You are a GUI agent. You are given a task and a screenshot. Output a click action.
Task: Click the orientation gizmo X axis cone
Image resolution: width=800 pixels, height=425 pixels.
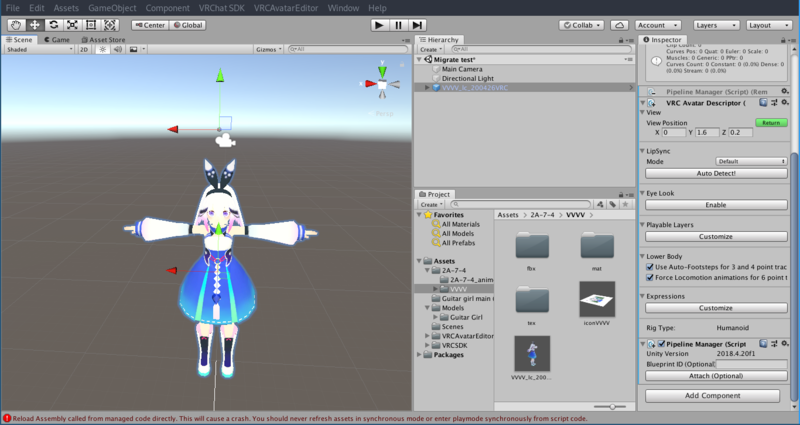(371, 84)
